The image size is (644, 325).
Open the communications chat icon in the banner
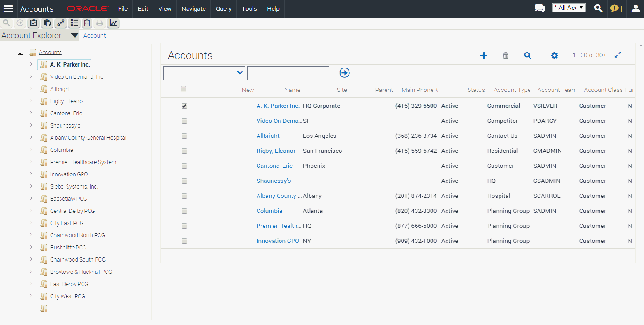pyautogui.click(x=539, y=8)
